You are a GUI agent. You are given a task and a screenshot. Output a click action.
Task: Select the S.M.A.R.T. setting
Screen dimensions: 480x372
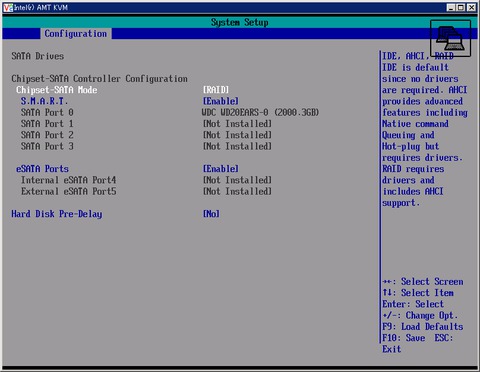44,101
